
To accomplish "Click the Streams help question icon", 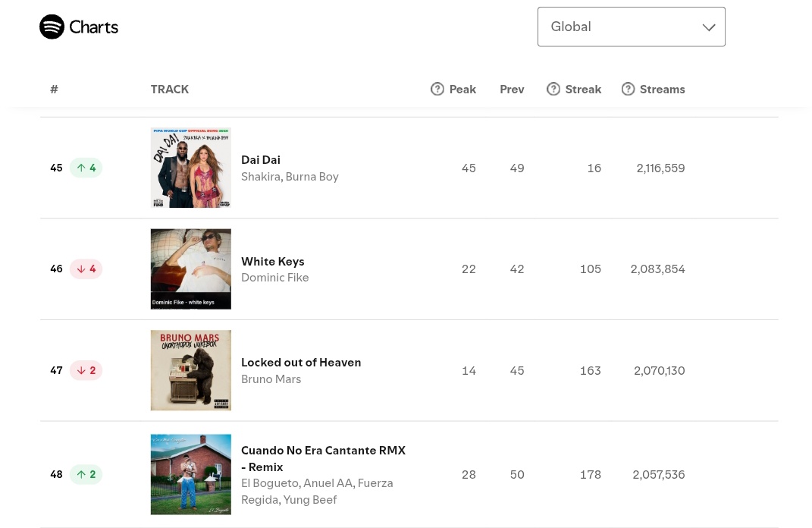I will 628,89.
